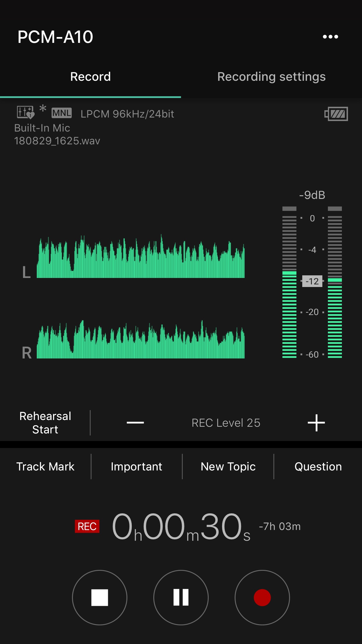Screen dimensions: 362x644
Task: Add a Question mark
Action: click(x=318, y=467)
